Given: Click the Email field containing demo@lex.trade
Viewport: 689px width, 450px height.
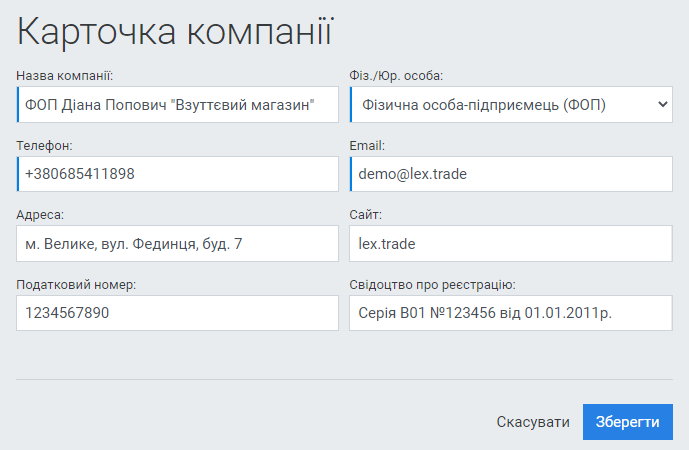Looking at the screenshot, I should pyautogui.click(x=511, y=174).
